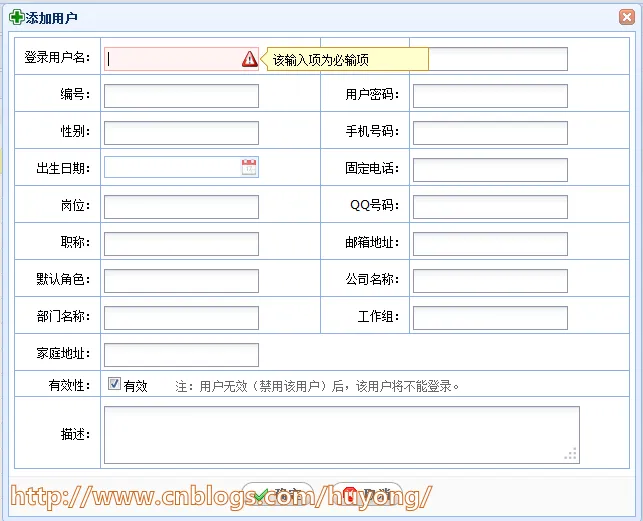Screen dimensions: 643x521
Task: Click the 确定 confirm button
Action: (x=278, y=495)
